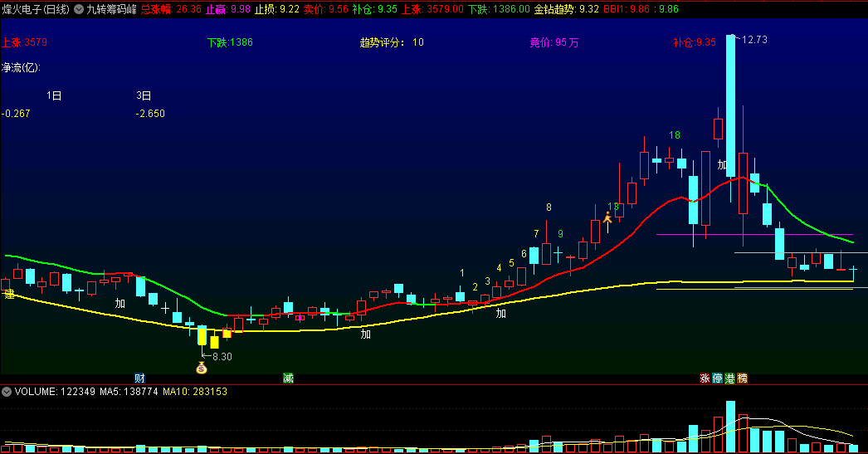Click the running man signal icon
The image size is (868, 454).
click(607, 217)
